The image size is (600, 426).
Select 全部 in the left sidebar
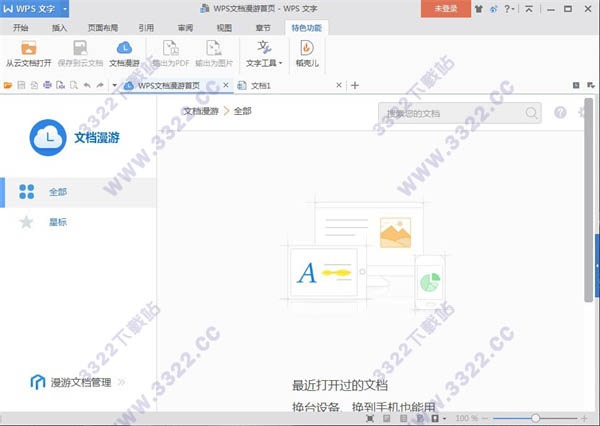(x=78, y=192)
